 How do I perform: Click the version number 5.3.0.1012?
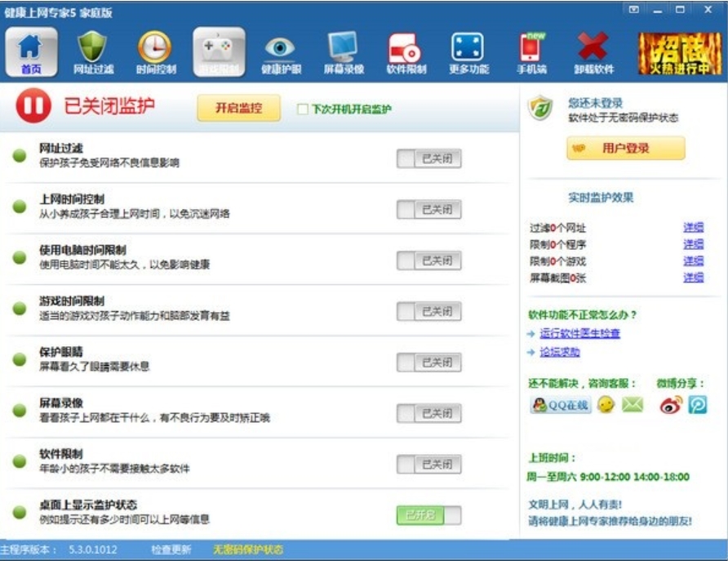(93, 550)
